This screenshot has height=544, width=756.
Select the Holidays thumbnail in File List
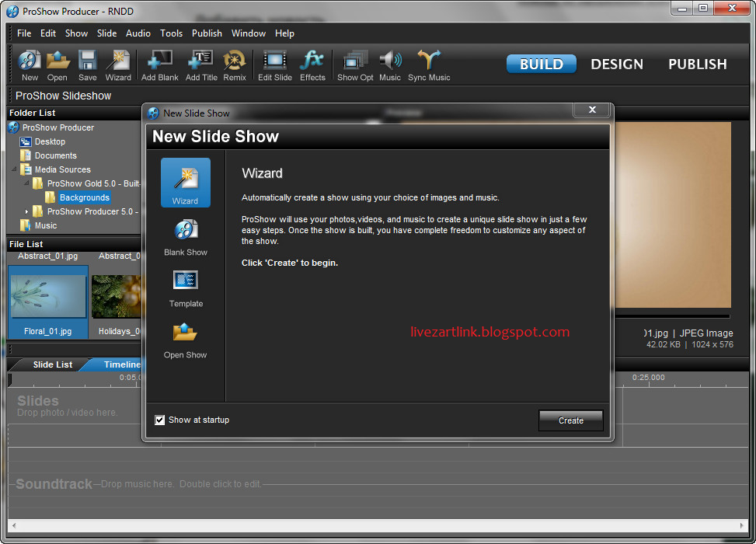coord(117,297)
